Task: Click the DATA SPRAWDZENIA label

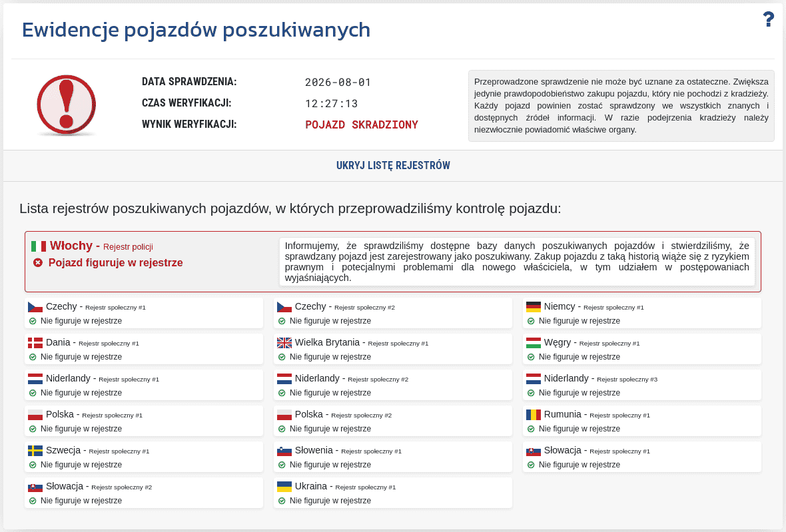Action: (x=189, y=82)
